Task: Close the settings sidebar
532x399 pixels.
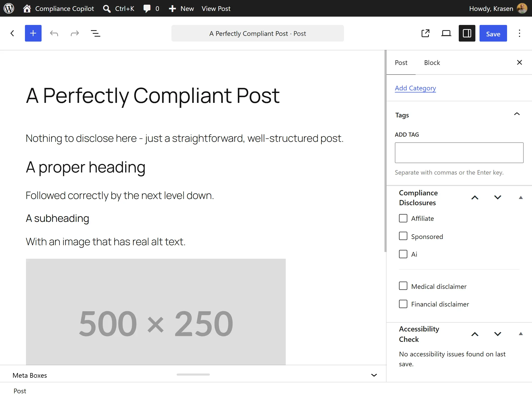Action: [519, 62]
